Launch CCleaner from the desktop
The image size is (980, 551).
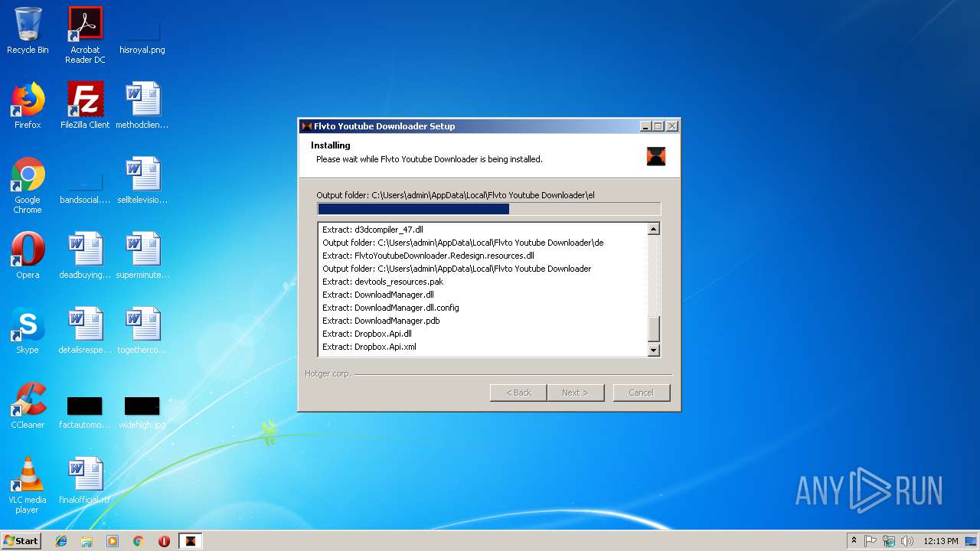click(28, 406)
